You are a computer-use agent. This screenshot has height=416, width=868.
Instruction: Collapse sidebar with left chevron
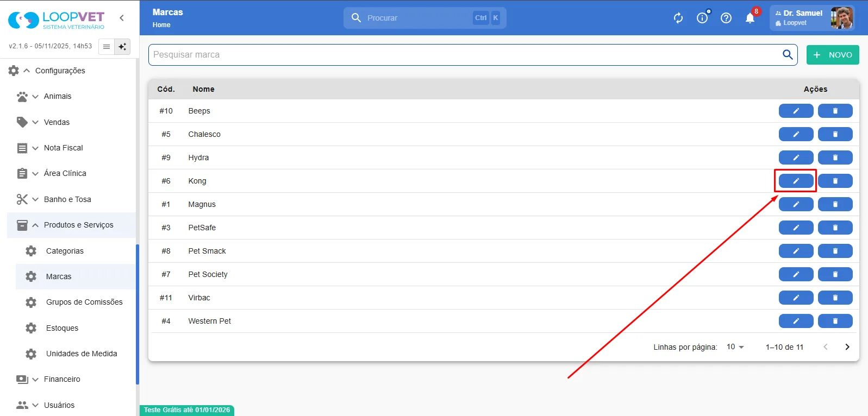122,18
